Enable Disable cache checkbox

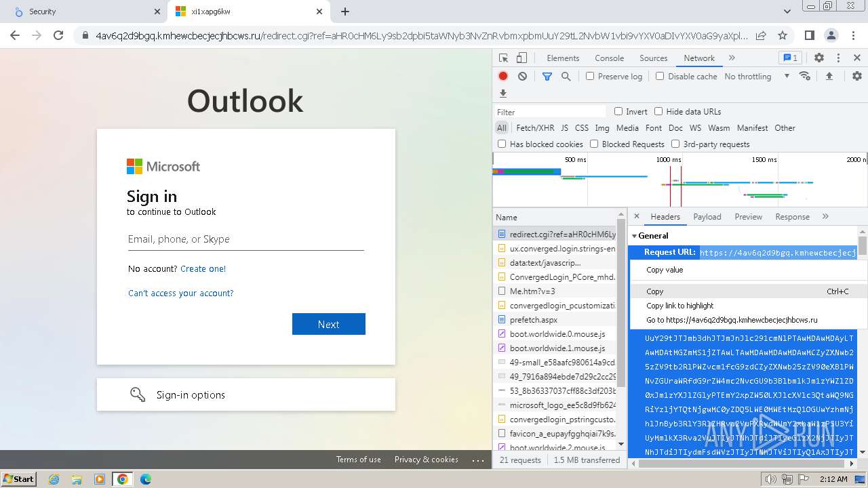coord(660,76)
